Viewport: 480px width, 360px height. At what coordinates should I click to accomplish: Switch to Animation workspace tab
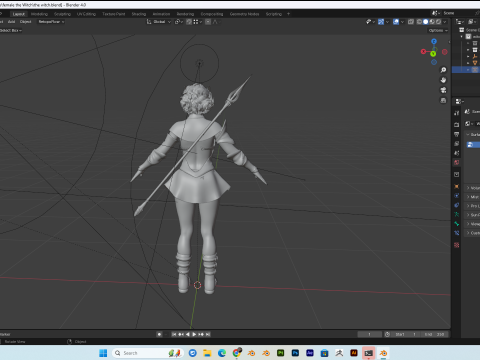(x=161, y=14)
